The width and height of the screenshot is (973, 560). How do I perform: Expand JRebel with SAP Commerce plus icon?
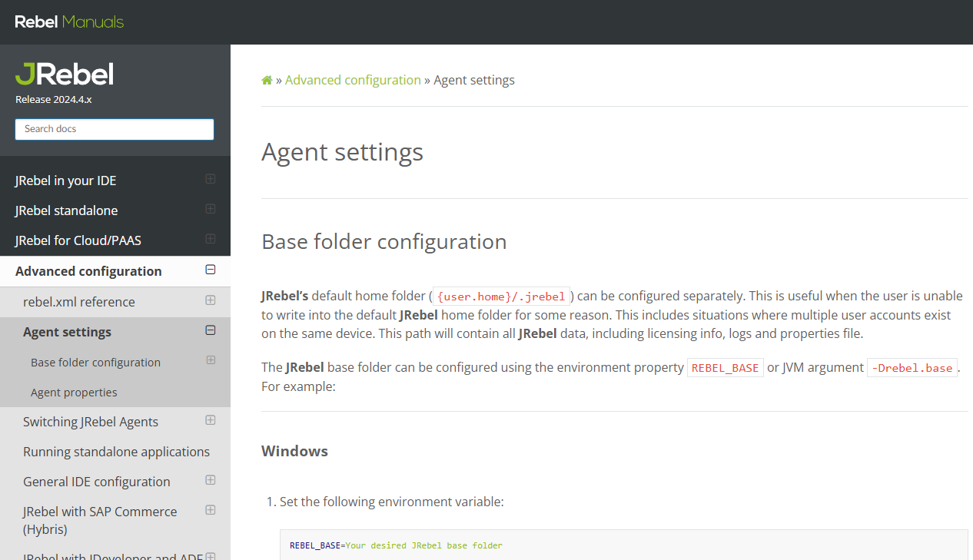pos(210,510)
